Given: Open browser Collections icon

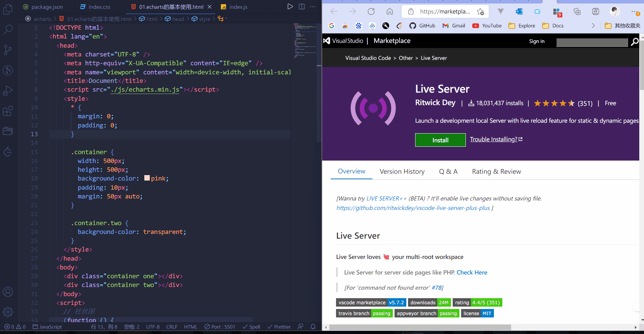Looking at the screenshot, I should tap(577, 11).
